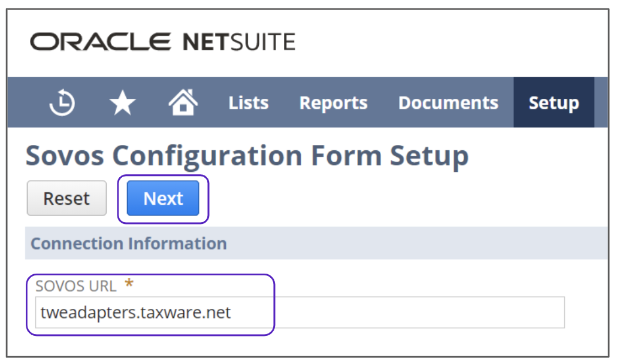Click the NETSUITE wordmark in the logo
Image resolution: width=617 pixels, height=364 pixels.
click(x=238, y=43)
